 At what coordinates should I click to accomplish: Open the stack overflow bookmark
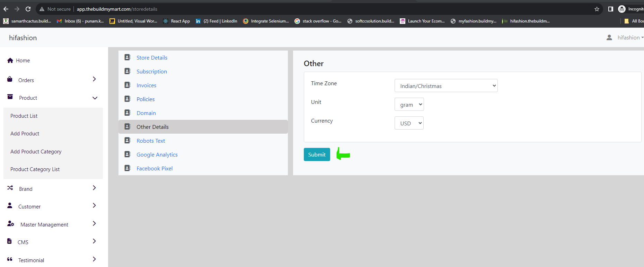(318, 21)
